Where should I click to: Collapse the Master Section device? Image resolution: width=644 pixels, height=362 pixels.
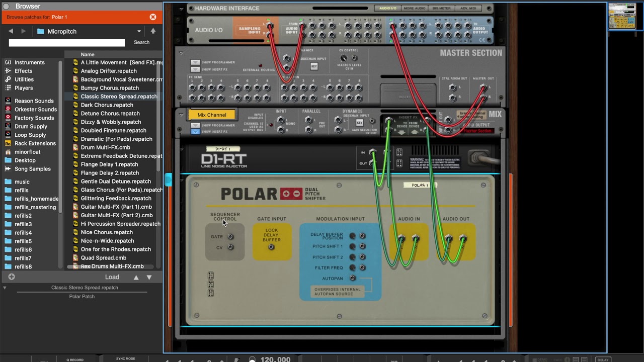tap(181, 52)
